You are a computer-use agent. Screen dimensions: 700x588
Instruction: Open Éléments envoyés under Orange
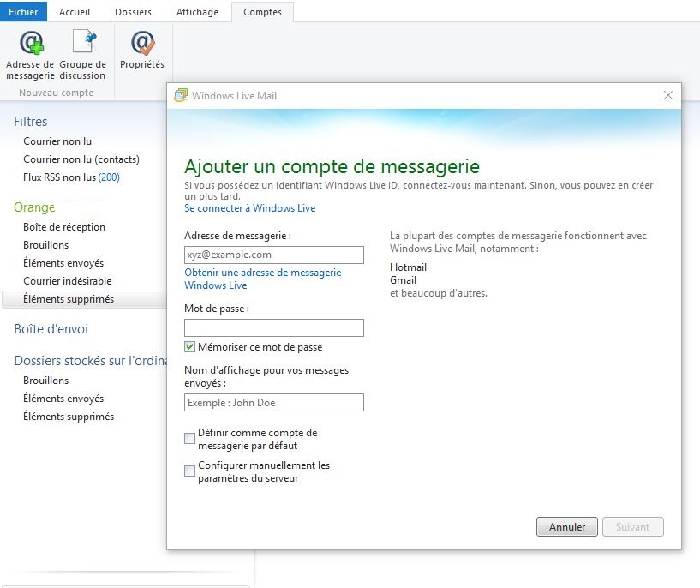63,263
